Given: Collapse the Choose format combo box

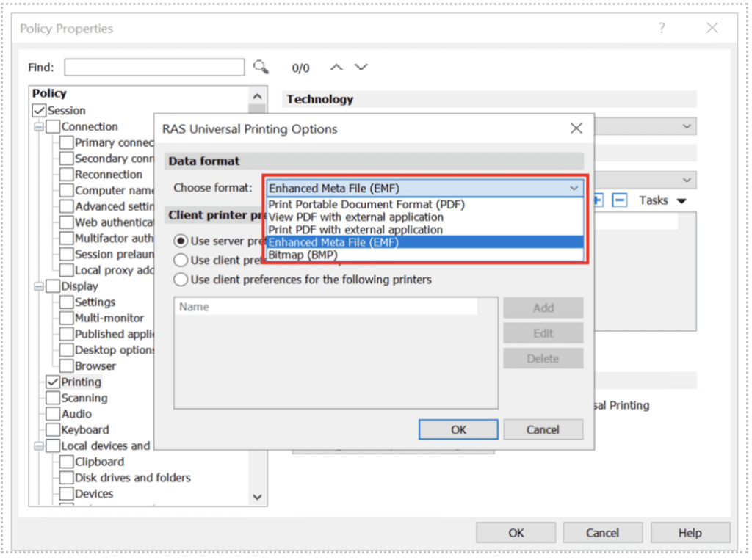Looking at the screenshot, I should click(574, 189).
